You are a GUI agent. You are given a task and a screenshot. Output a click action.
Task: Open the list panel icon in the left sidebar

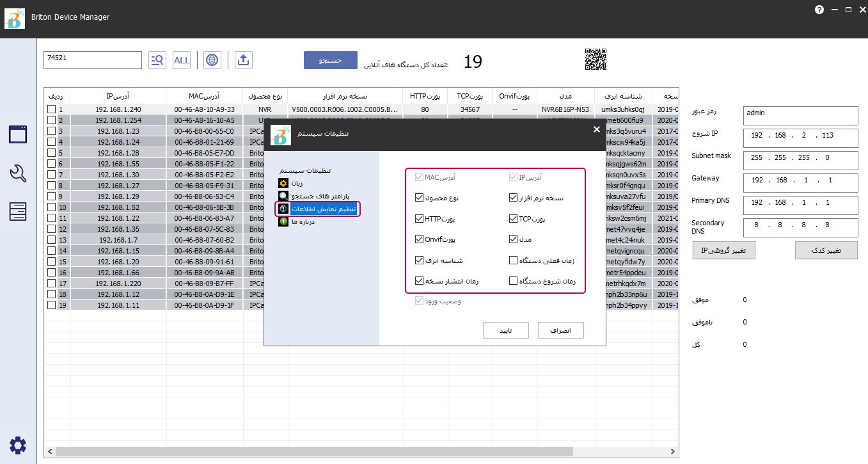coord(18,211)
